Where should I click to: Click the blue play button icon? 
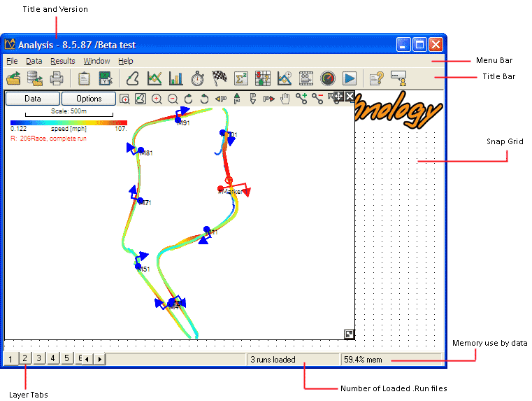[350, 78]
